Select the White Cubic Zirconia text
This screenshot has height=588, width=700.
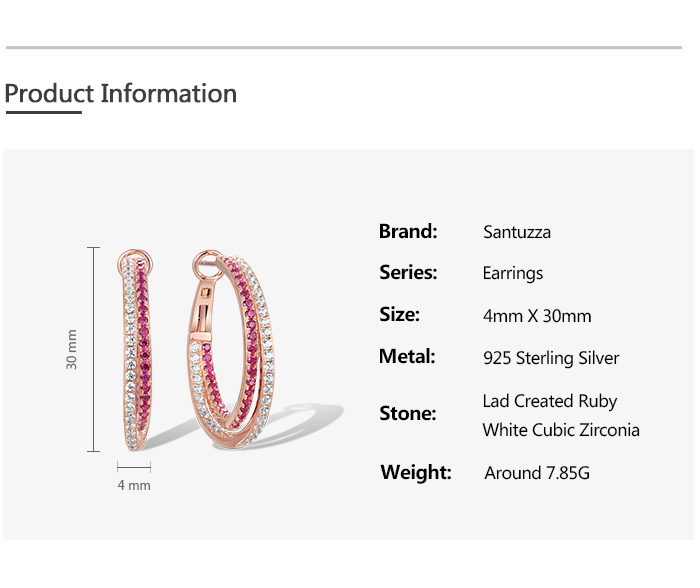pos(561,430)
